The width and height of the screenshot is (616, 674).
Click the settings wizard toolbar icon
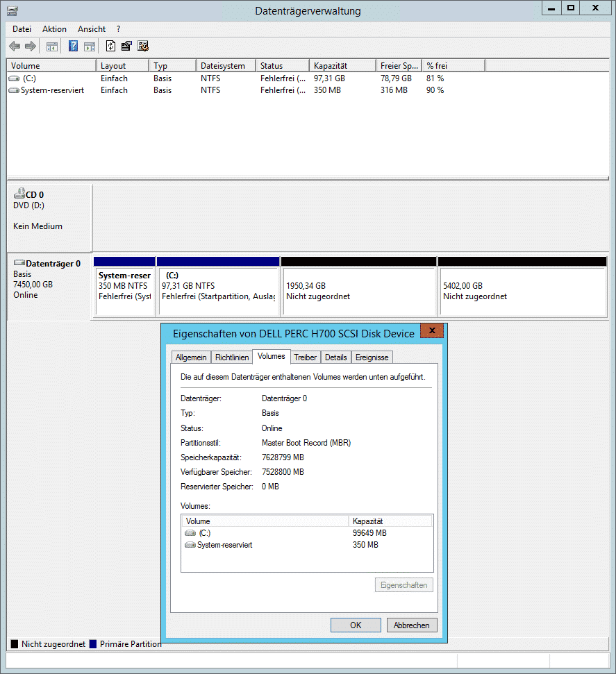tap(143, 46)
